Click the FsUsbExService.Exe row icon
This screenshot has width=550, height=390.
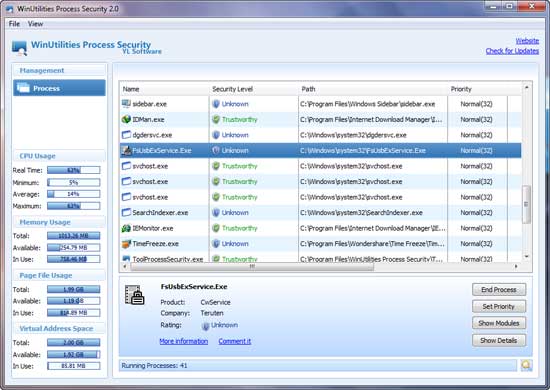[126, 150]
